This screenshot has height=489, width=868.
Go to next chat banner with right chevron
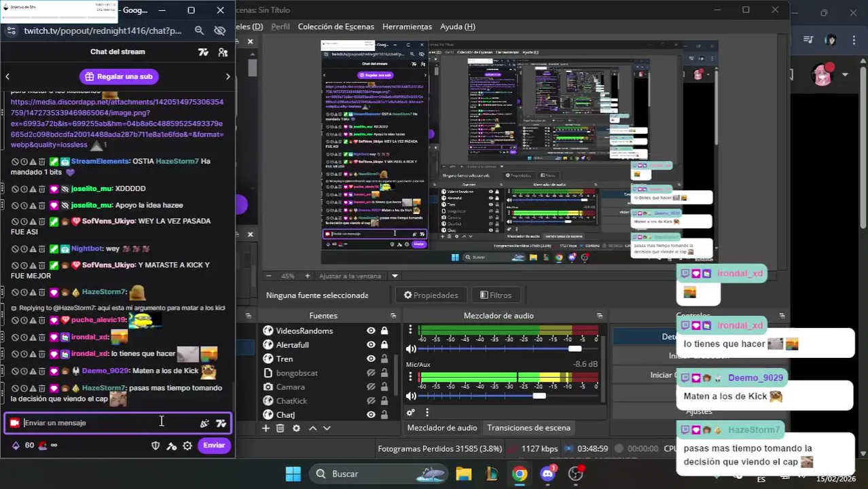click(x=228, y=77)
